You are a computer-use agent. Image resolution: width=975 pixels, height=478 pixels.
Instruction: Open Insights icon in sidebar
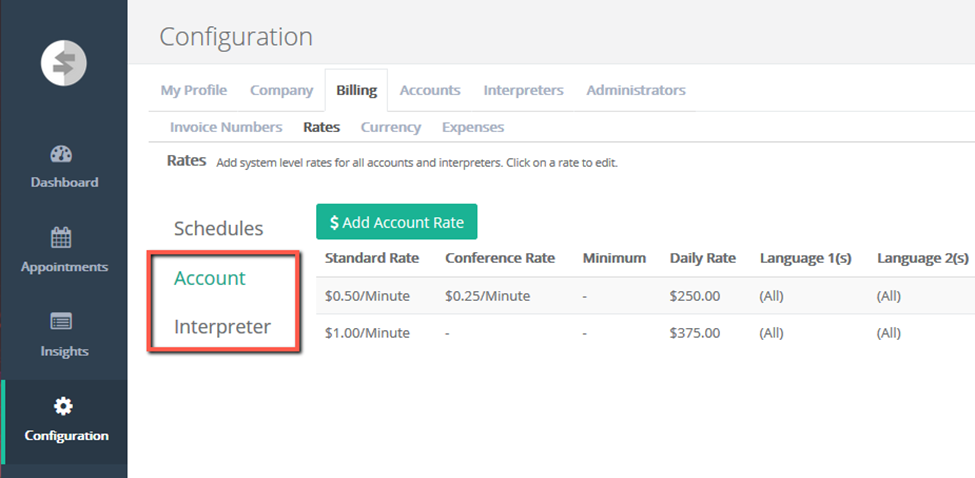[63, 322]
